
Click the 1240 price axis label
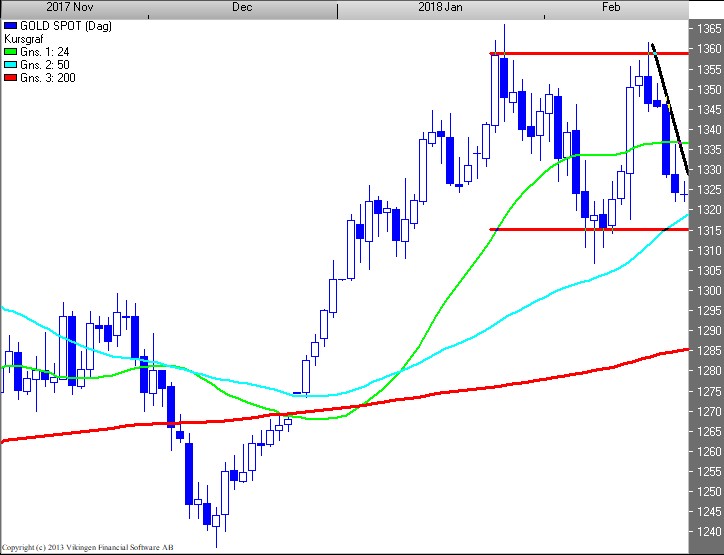click(707, 531)
